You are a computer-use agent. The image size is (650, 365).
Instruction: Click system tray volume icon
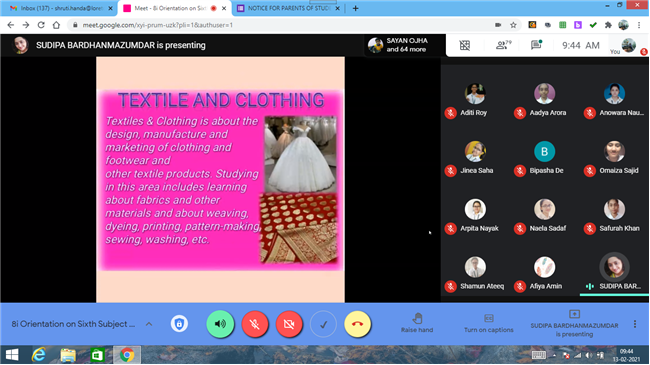[589, 355]
